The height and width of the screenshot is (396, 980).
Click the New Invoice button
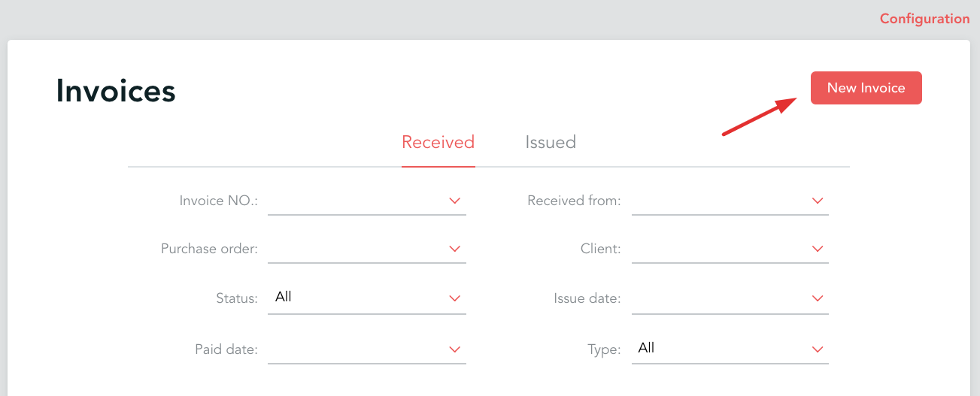866,88
